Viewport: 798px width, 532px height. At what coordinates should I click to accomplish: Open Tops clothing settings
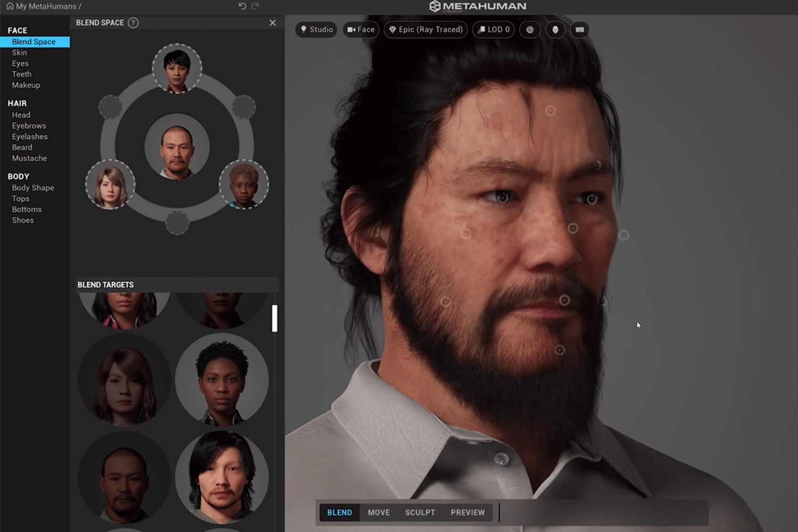click(x=21, y=198)
